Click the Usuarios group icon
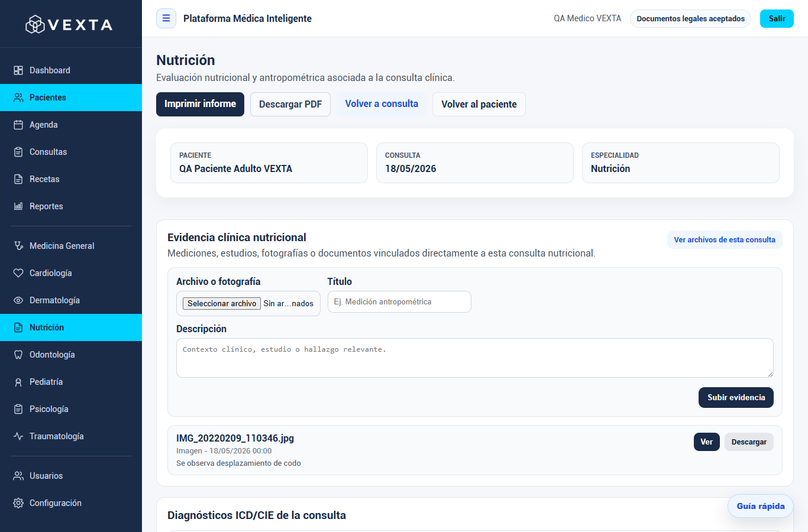This screenshot has width=808, height=532. 18,476
